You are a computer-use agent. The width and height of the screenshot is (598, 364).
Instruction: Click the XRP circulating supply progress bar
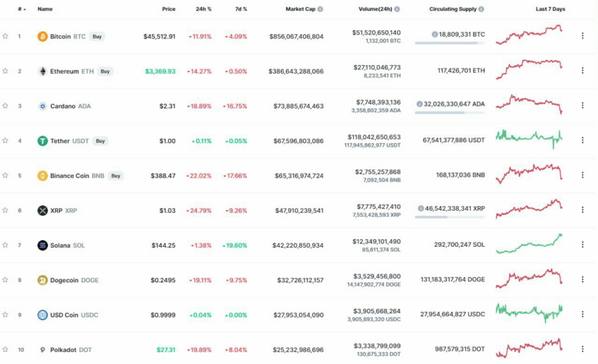(450, 217)
